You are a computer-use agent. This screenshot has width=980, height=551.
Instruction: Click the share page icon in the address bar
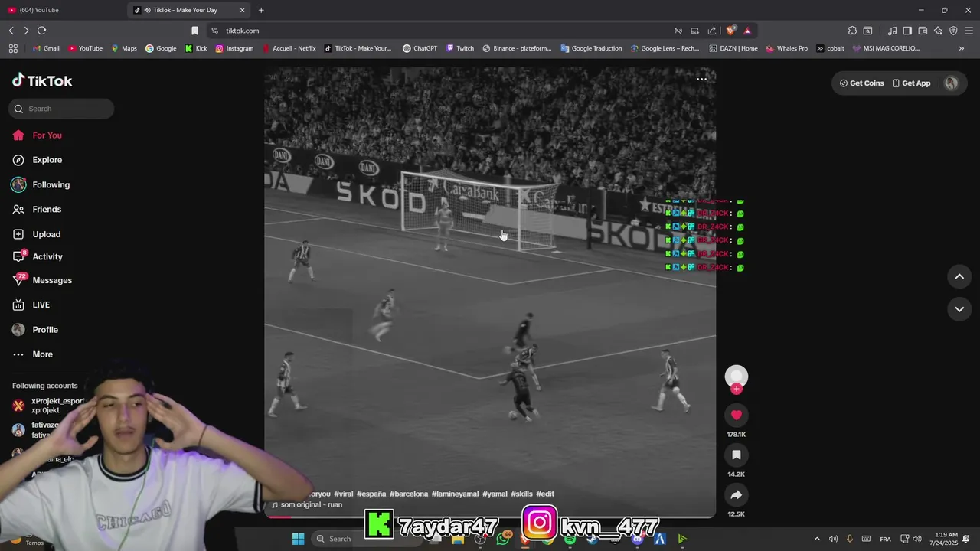tap(712, 31)
